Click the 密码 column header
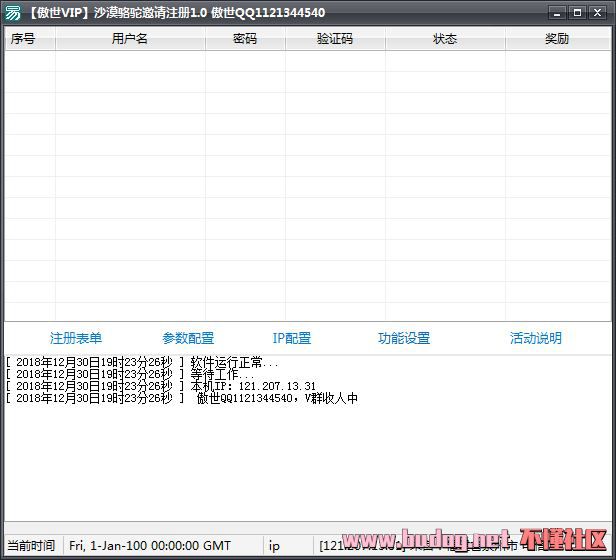Screen dimensions: 616x560 point(245,39)
